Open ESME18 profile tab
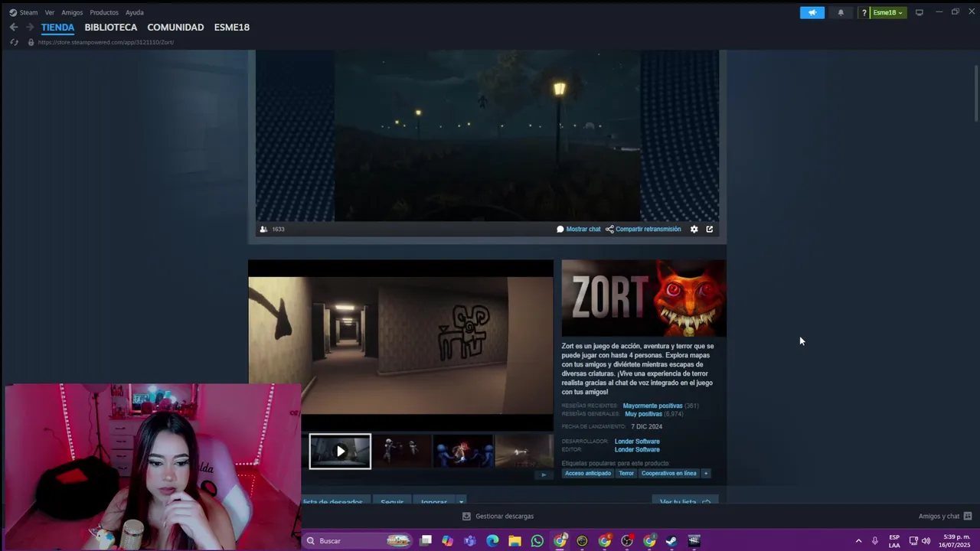Image resolution: width=980 pixels, height=551 pixels. point(232,27)
